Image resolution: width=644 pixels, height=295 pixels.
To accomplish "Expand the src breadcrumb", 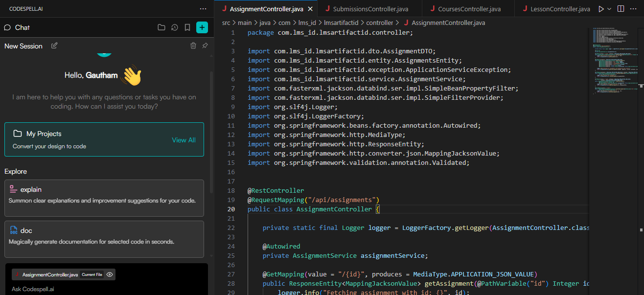I will [226, 23].
